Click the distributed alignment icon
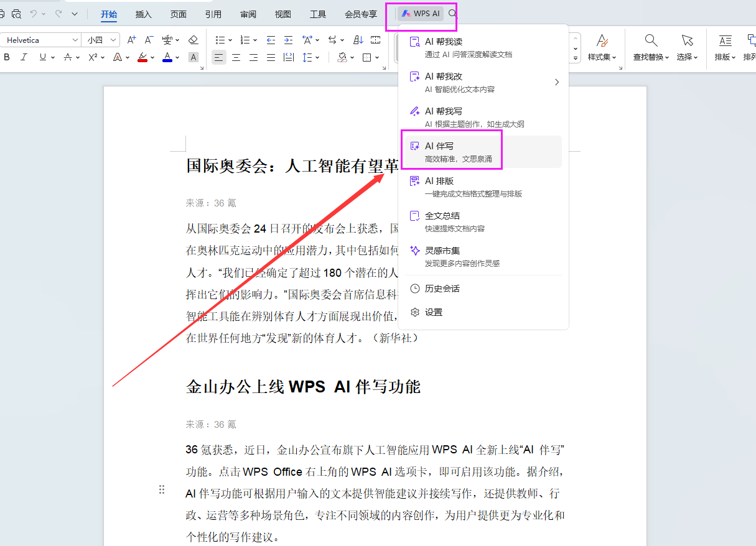 coord(288,57)
